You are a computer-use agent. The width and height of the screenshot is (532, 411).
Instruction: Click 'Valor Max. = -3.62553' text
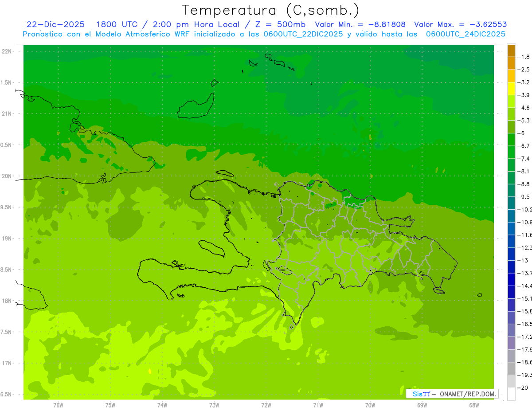[460, 24]
